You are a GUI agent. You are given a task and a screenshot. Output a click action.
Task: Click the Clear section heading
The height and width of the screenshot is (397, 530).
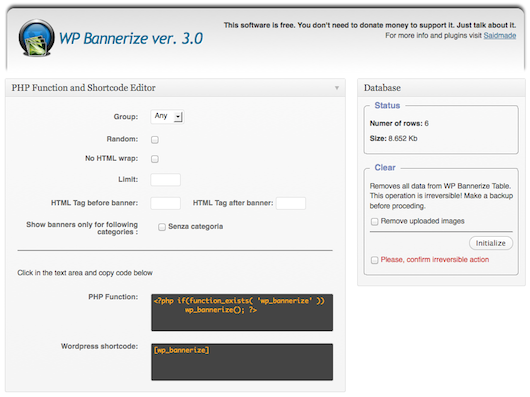tap(385, 168)
